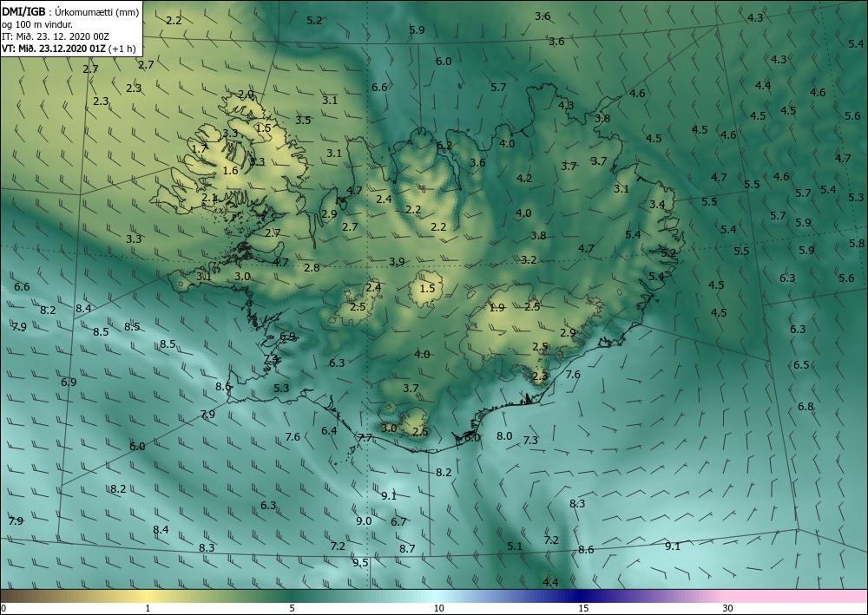868x615 pixels.
Task: Click the color scale label '1'
Action: click(x=148, y=608)
